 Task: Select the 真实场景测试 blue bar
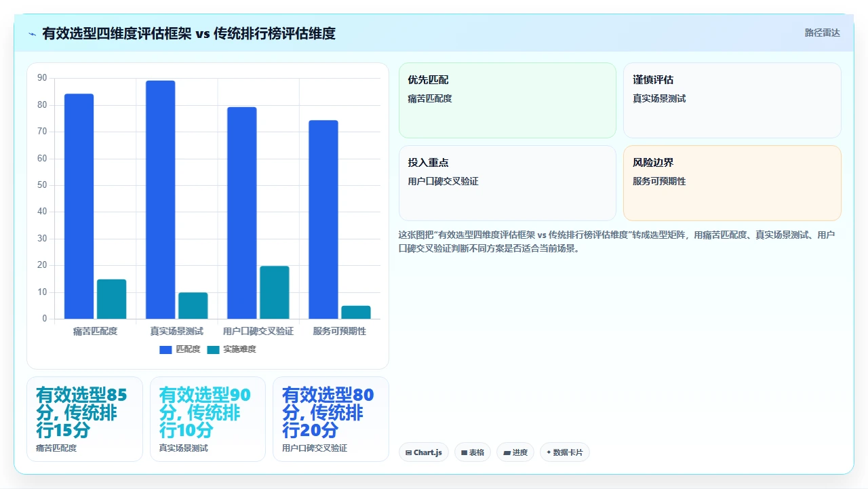(x=160, y=199)
